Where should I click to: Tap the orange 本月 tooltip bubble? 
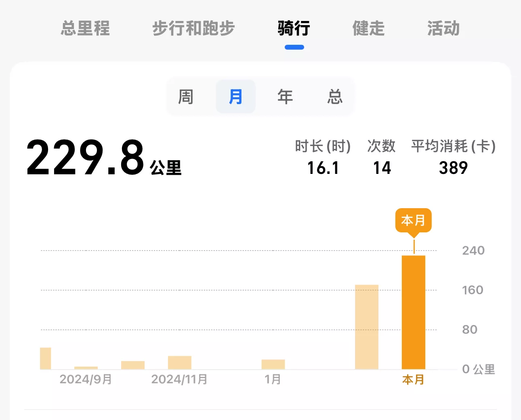tap(413, 220)
